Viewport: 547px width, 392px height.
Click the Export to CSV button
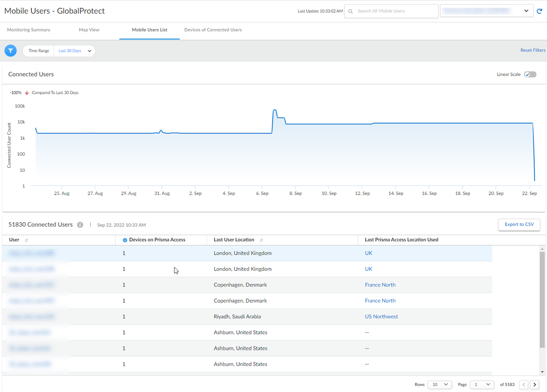519,224
